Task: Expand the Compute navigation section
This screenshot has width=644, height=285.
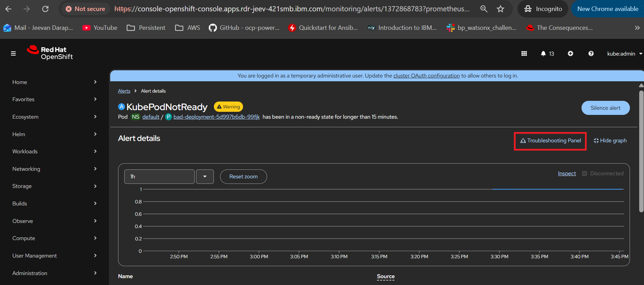Action: pos(54,238)
